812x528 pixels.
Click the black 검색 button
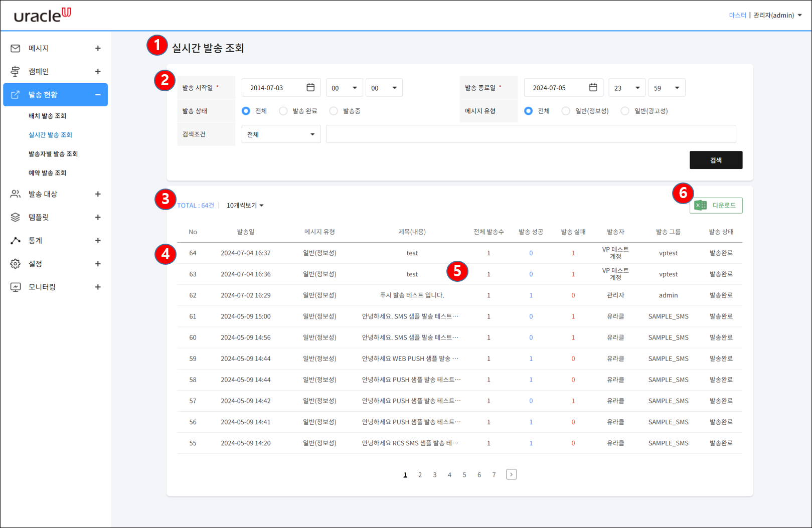[x=716, y=160]
